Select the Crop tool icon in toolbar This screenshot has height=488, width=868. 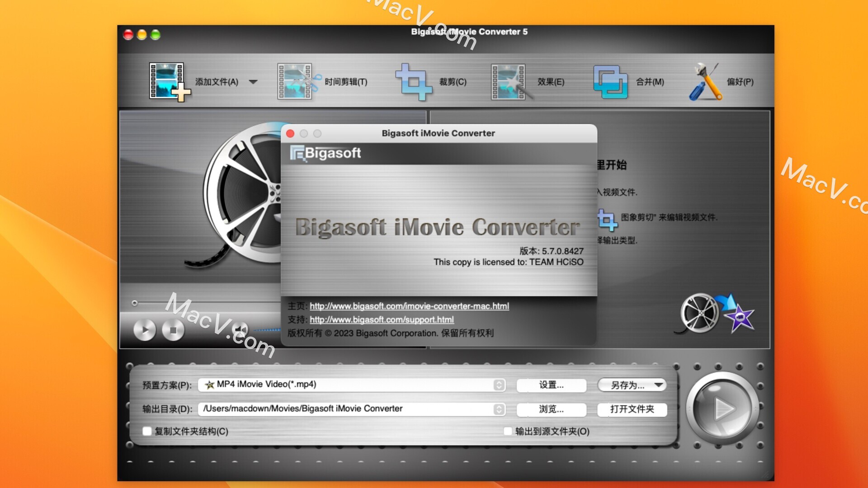[413, 82]
